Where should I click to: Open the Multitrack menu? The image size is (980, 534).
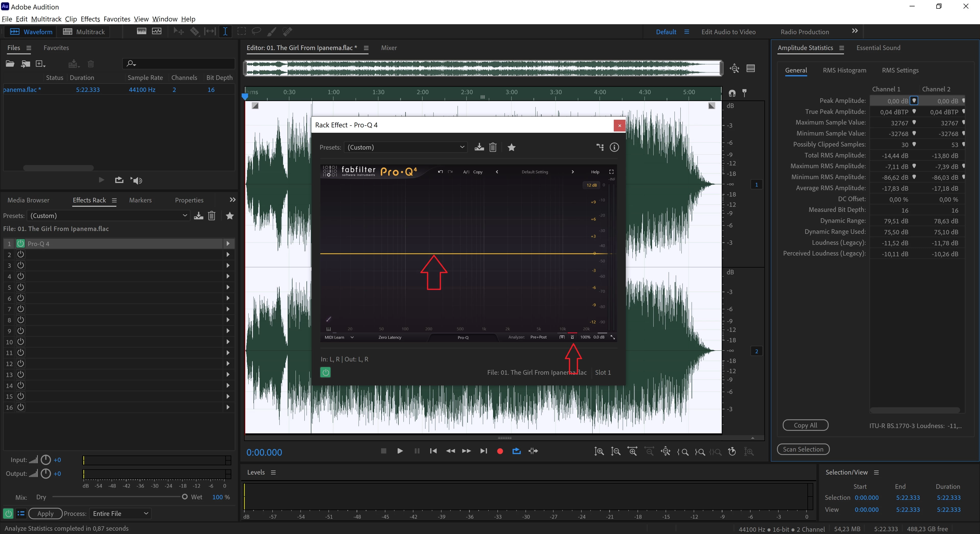(x=46, y=19)
